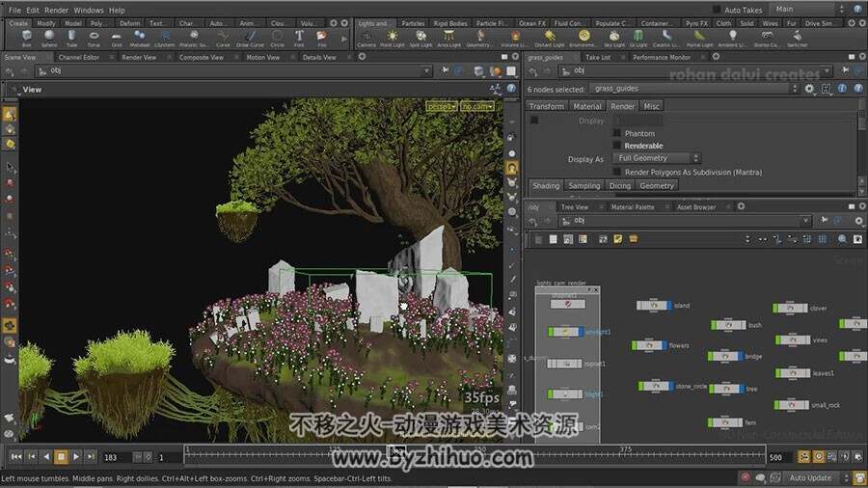Click the Switcher shelf tool

[797, 39]
